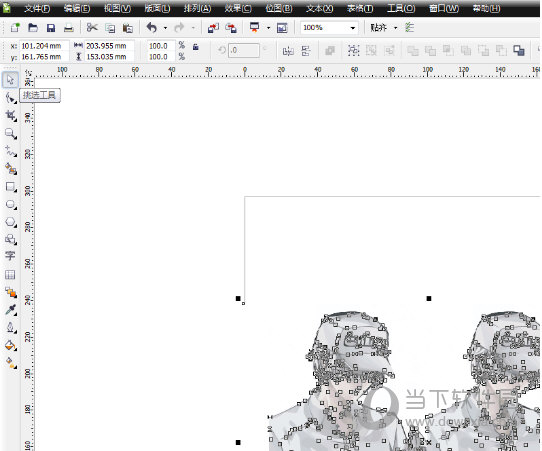The width and height of the screenshot is (542, 451).
Task: Select the Shape tool
Action: point(10,98)
